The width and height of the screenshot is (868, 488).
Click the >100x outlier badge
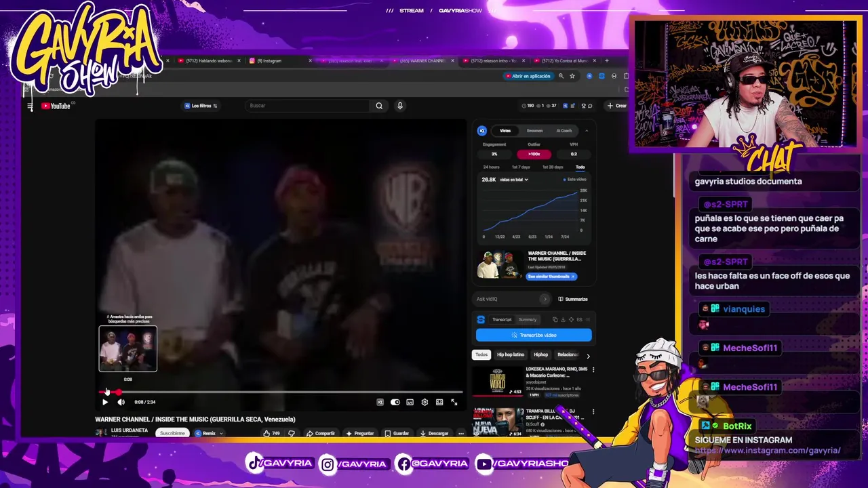coord(534,154)
